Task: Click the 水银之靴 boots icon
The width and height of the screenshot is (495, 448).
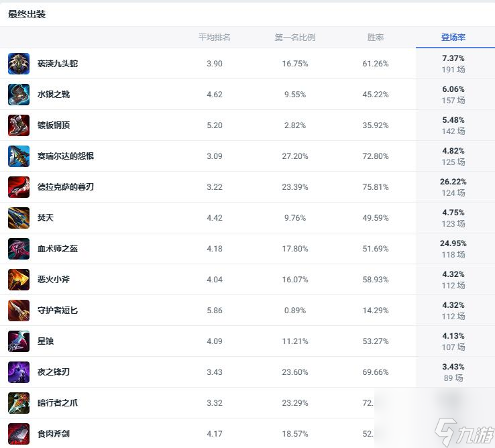Action: pos(19,95)
